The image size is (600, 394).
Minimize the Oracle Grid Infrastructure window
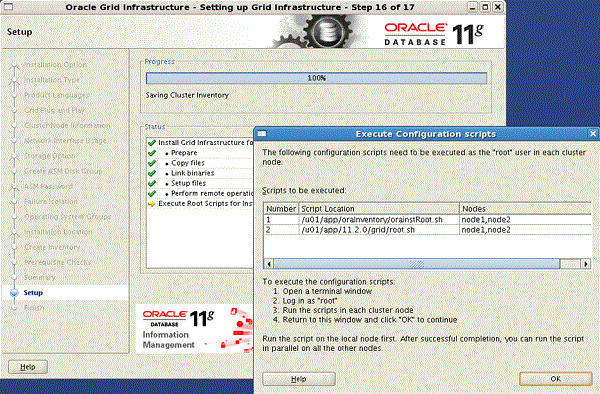473,7
